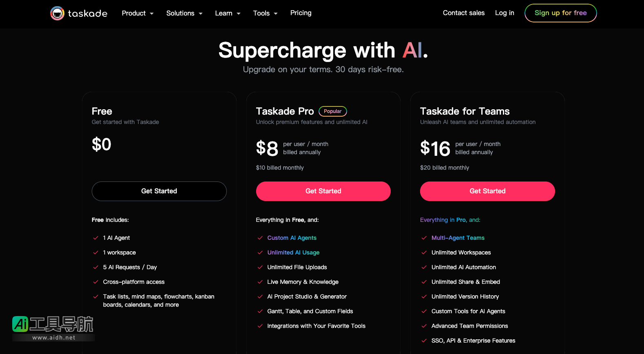Viewport: 644px width, 354px height.
Task: Click checkmark icon beside 1 AI Agent
Action: click(x=96, y=238)
